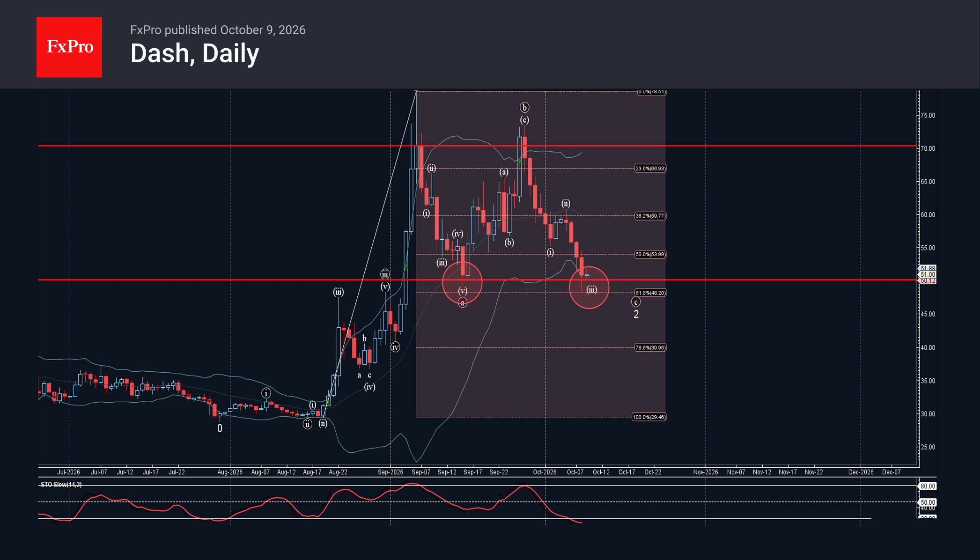This screenshot has width=980, height=560.
Task: Click the Jul-2026 date label
Action: click(68, 472)
